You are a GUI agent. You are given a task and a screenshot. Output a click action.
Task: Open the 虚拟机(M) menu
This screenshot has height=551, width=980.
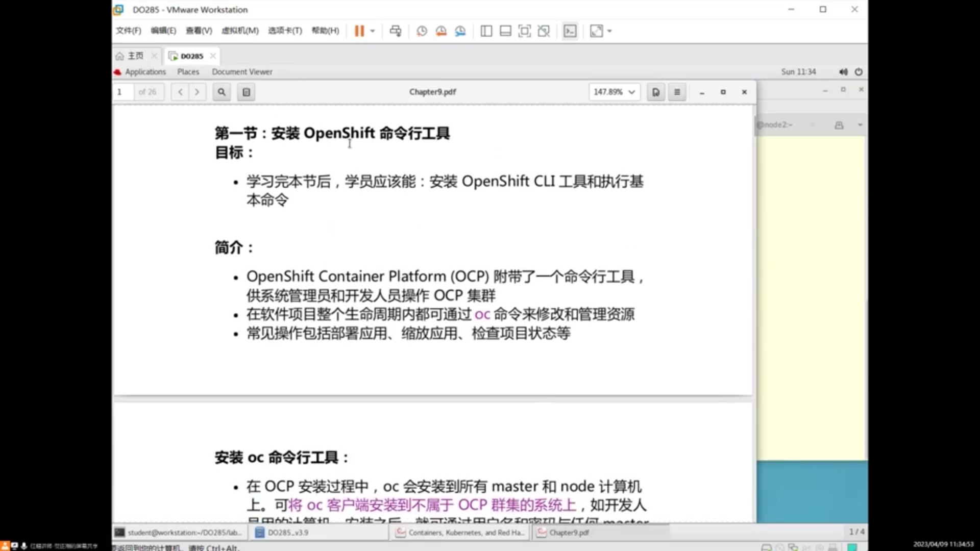tap(240, 31)
